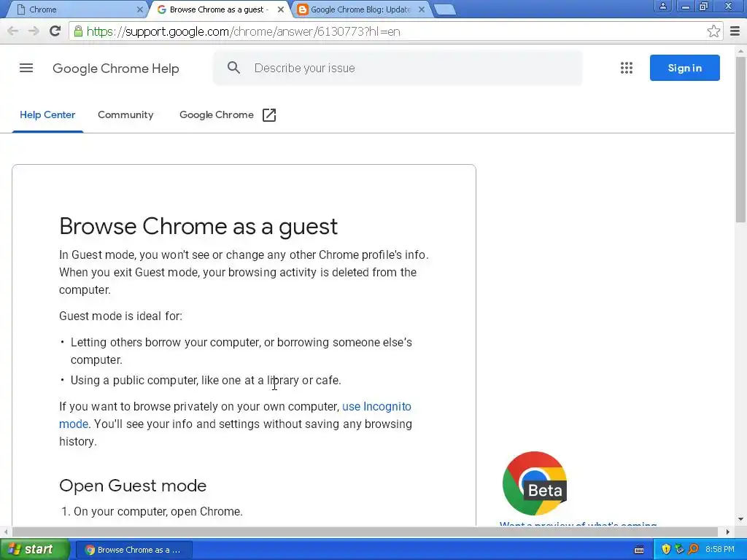Screen dimensions: 747x560
Task: Bookmark this page with the star
Action: point(713,31)
